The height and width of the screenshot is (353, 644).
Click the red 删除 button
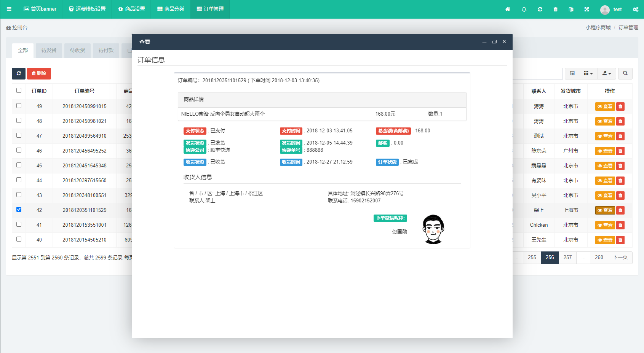[39, 73]
